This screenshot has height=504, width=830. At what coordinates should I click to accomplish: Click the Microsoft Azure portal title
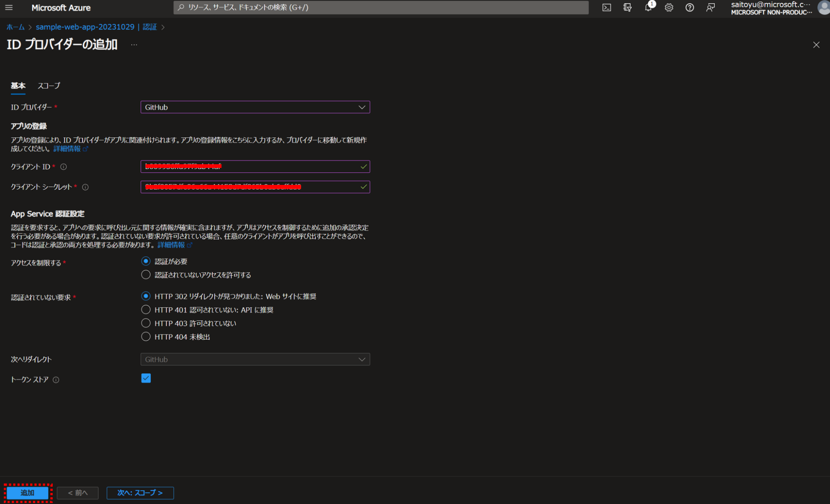[x=61, y=8]
